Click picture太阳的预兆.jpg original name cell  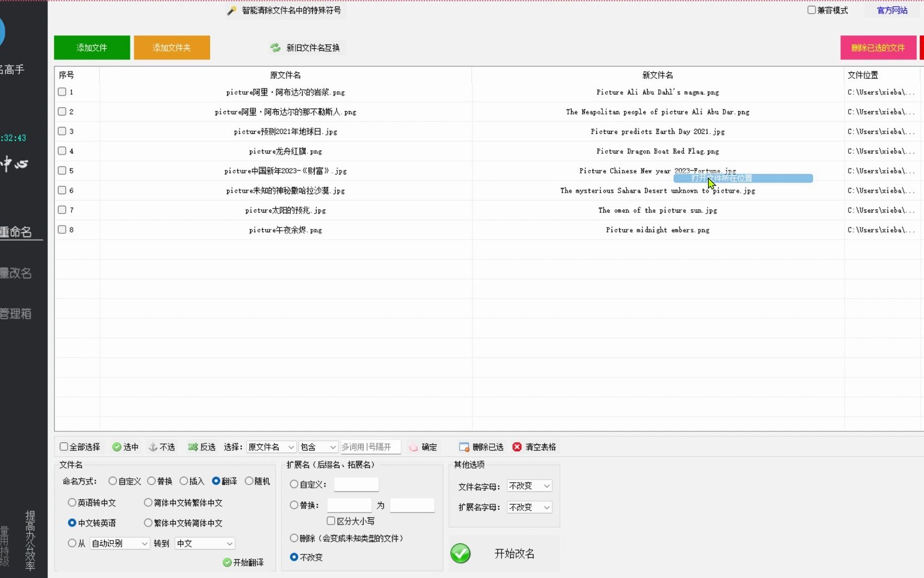click(286, 210)
